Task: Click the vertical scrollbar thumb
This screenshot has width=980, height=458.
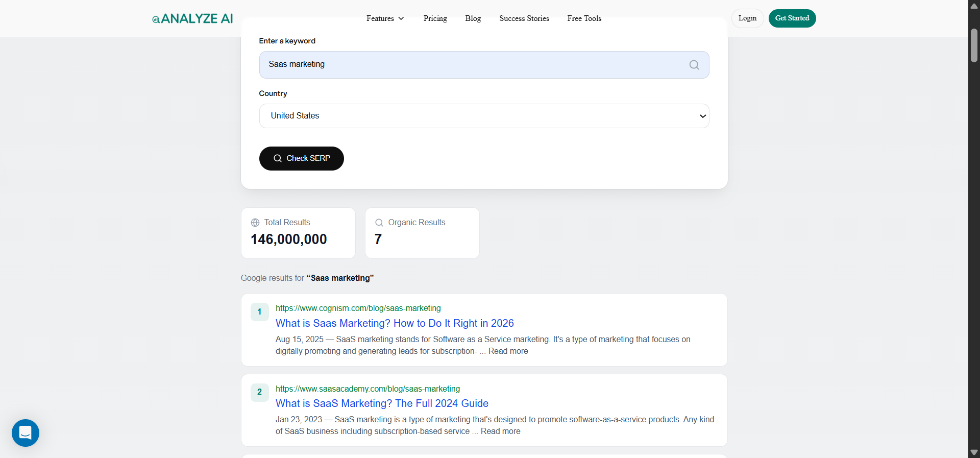Action: coord(974,45)
